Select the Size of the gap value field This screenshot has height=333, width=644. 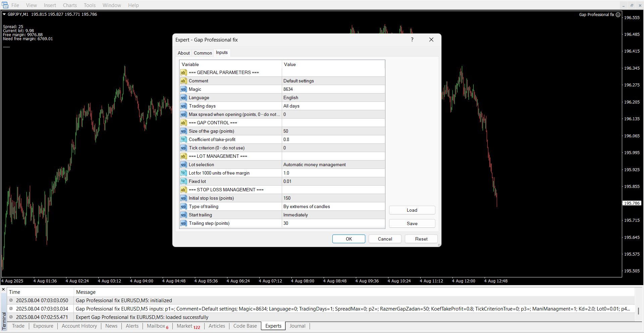pos(333,131)
